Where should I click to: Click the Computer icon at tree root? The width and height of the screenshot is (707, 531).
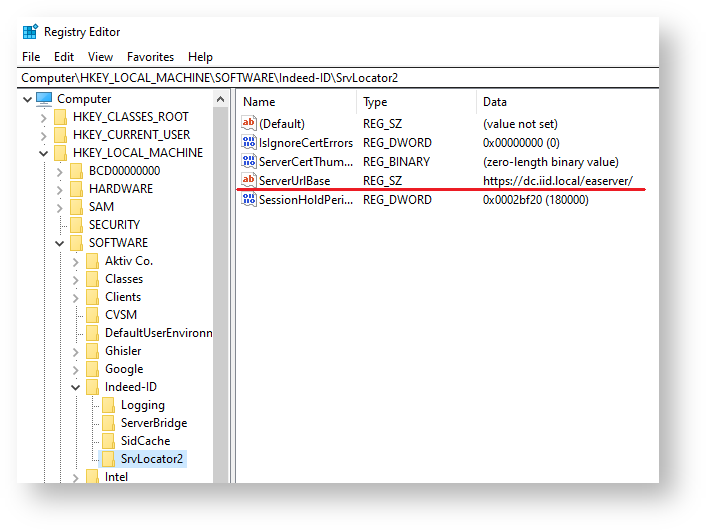pos(44,99)
